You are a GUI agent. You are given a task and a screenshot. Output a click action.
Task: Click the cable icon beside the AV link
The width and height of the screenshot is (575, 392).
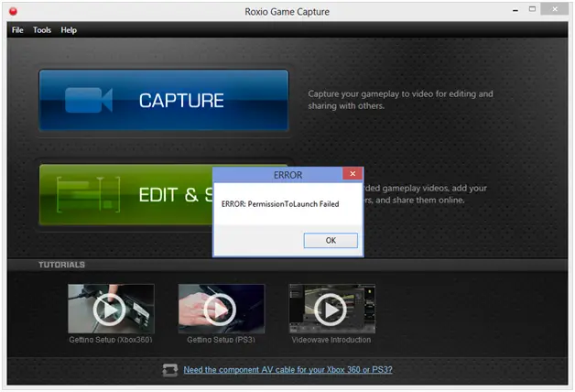coord(169,370)
